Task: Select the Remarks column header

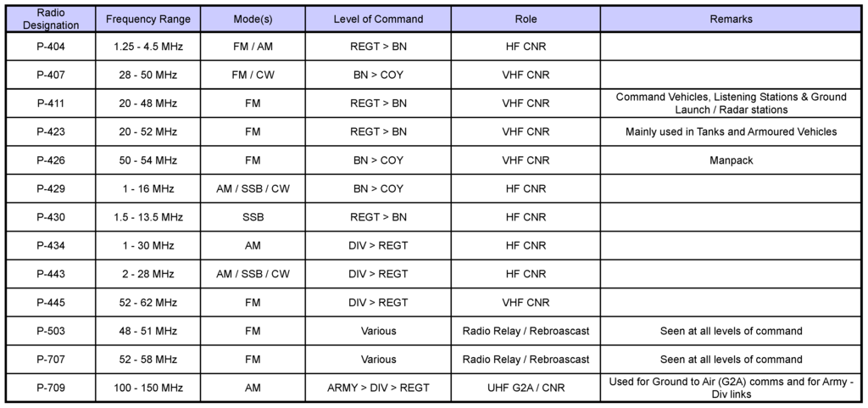Action: [731, 19]
